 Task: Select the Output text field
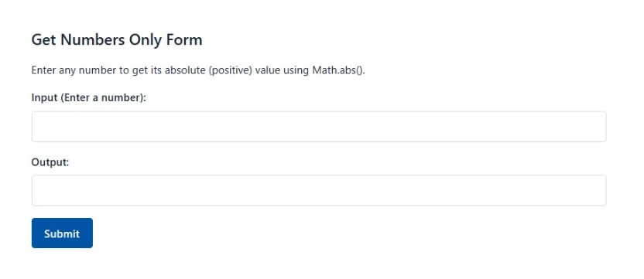pyautogui.click(x=319, y=190)
